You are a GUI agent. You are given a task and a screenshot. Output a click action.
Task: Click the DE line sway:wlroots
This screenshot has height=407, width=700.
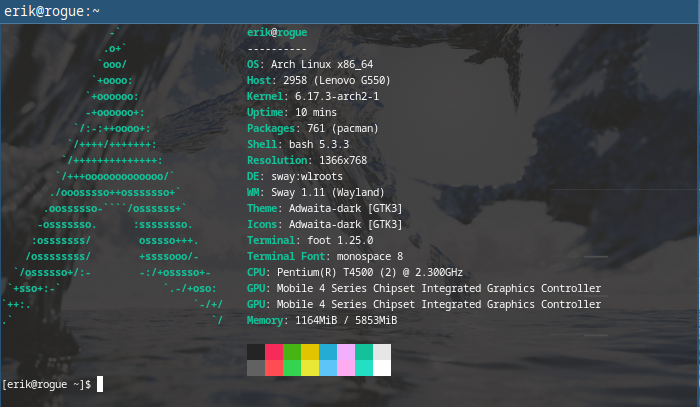pos(295,177)
